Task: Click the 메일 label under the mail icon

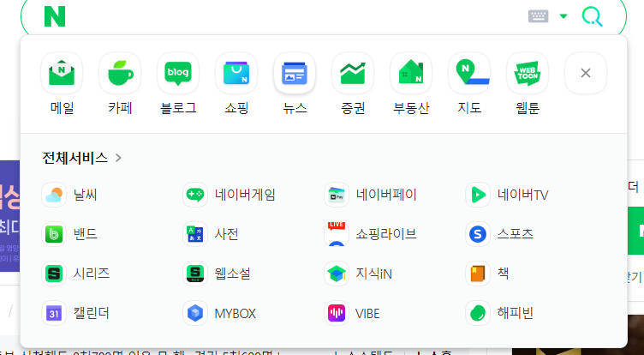Action: [x=62, y=108]
